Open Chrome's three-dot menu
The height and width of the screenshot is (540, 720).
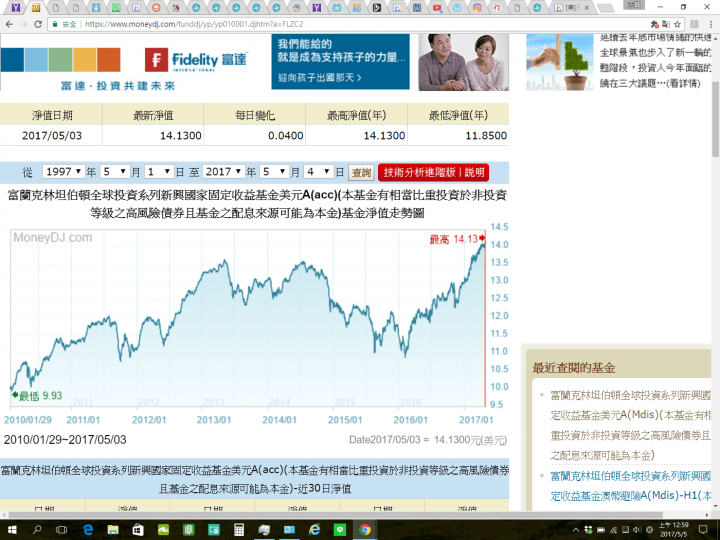(711, 24)
